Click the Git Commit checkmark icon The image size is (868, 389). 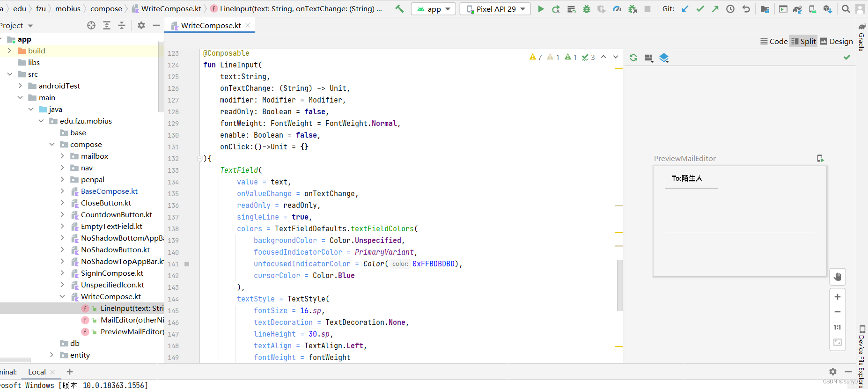[x=700, y=9]
